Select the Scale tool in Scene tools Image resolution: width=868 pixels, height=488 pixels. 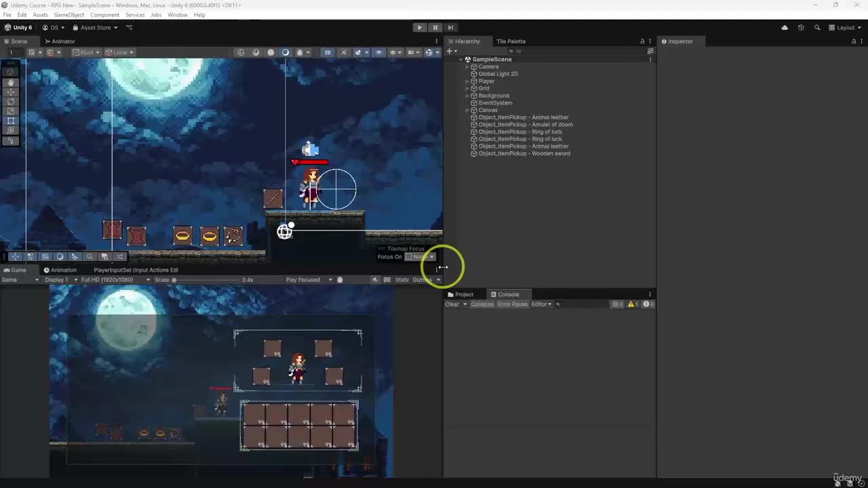[x=11, y=111]
